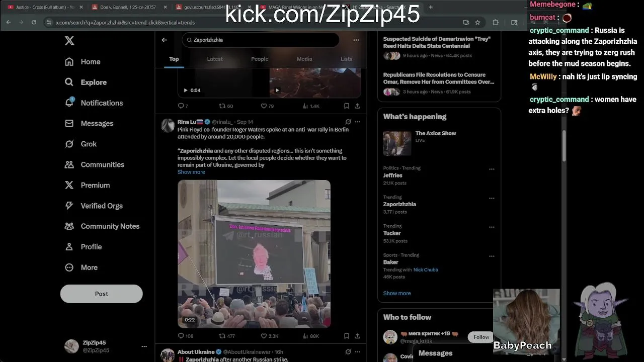Open Zaporizhzhia trend options menu

(x=492, y=198)
